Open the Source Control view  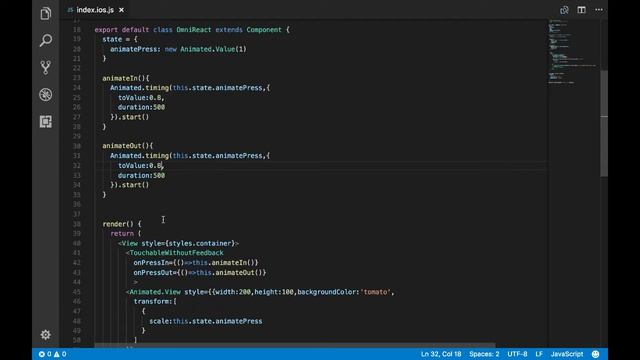pos(46,67)
